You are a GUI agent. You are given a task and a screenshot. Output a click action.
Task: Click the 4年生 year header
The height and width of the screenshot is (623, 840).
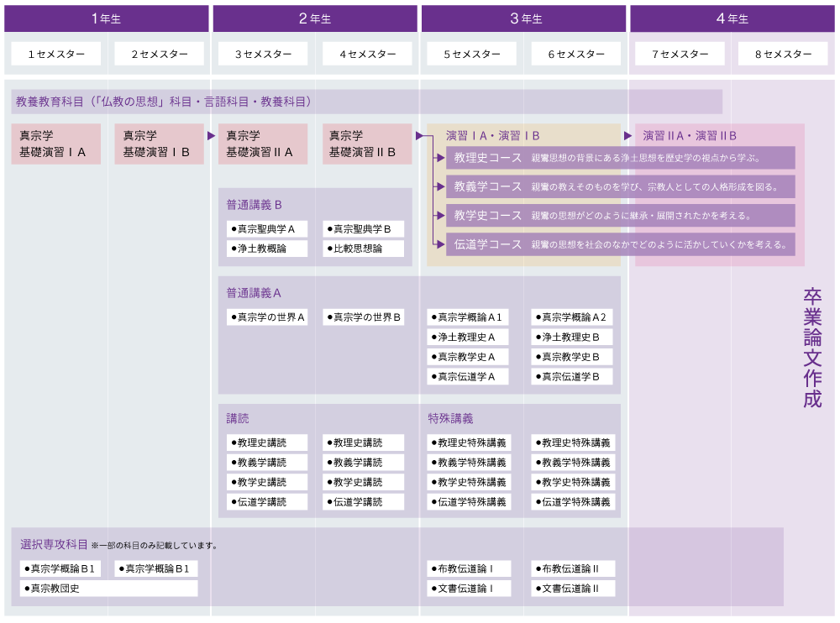point(732,18)
